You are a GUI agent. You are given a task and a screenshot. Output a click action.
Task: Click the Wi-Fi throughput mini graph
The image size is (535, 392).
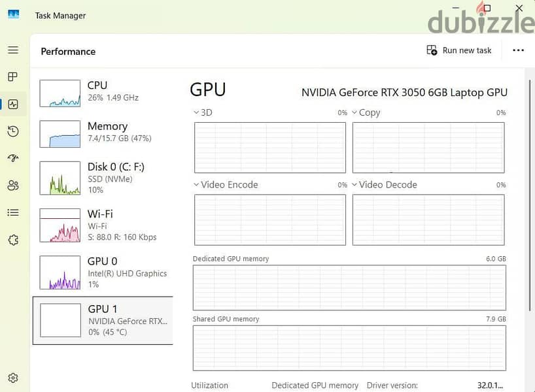[60, 225]
